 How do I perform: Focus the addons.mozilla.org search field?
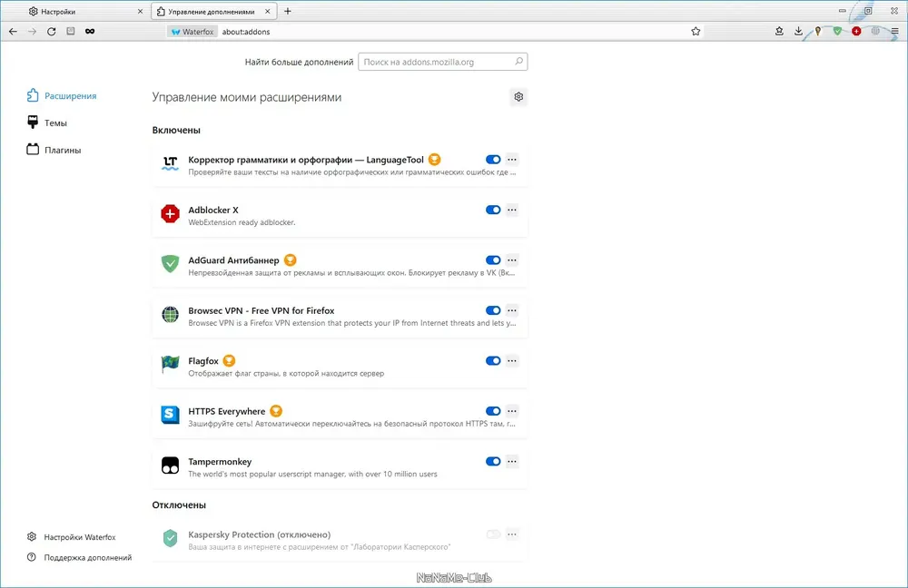click(442, 62)
